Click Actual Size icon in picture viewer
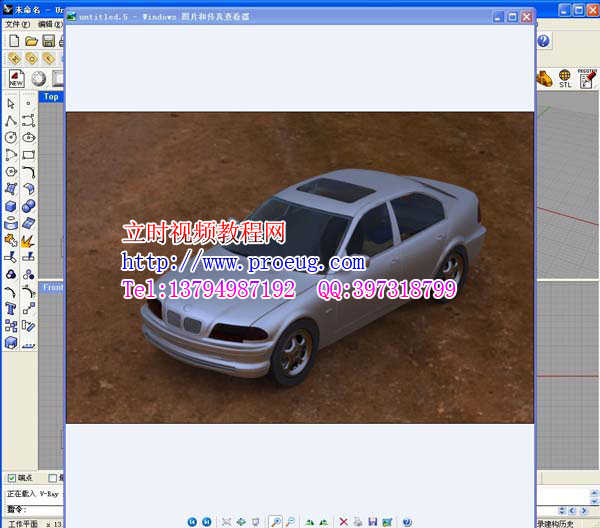Viewport: 600px width, 528px height. point(241,521)
